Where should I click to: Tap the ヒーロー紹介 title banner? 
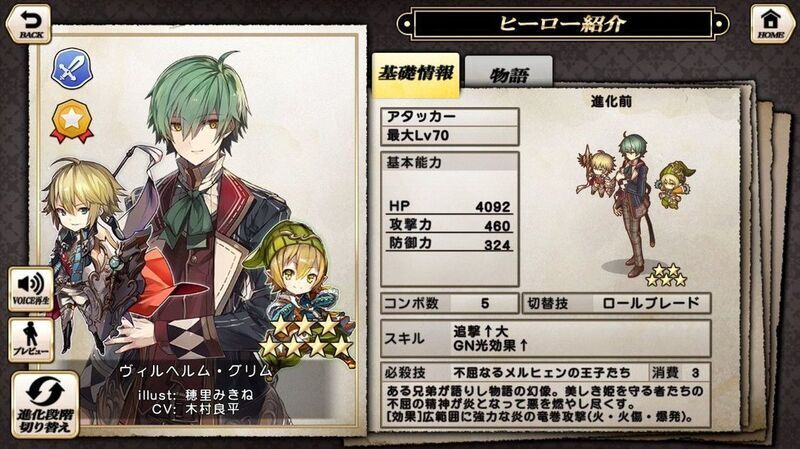click(563, 23)
